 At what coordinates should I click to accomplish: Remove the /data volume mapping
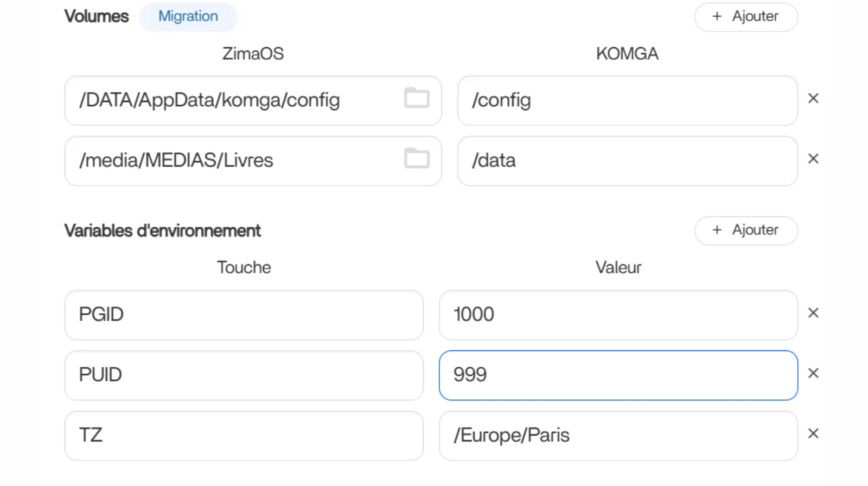[813, 159]
